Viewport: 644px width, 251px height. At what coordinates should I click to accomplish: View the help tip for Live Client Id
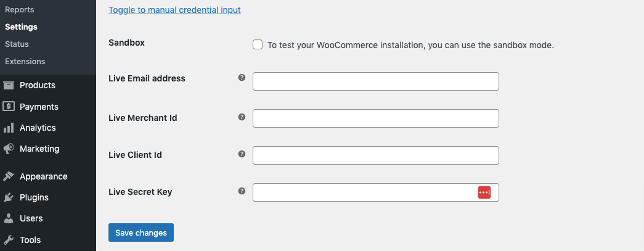point(242,154)
